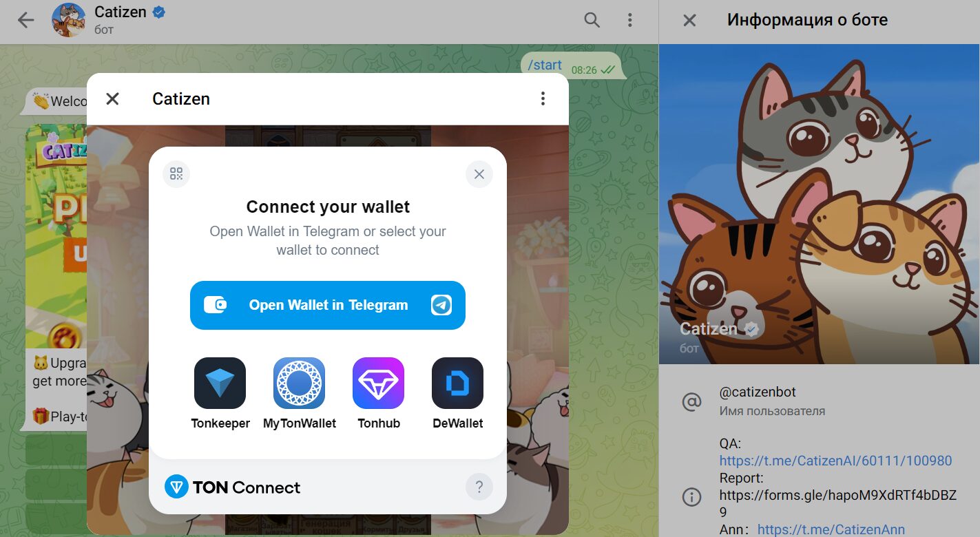Go back with the chat header arrow
Screen dimensions: 980x537
coord(25,21)
